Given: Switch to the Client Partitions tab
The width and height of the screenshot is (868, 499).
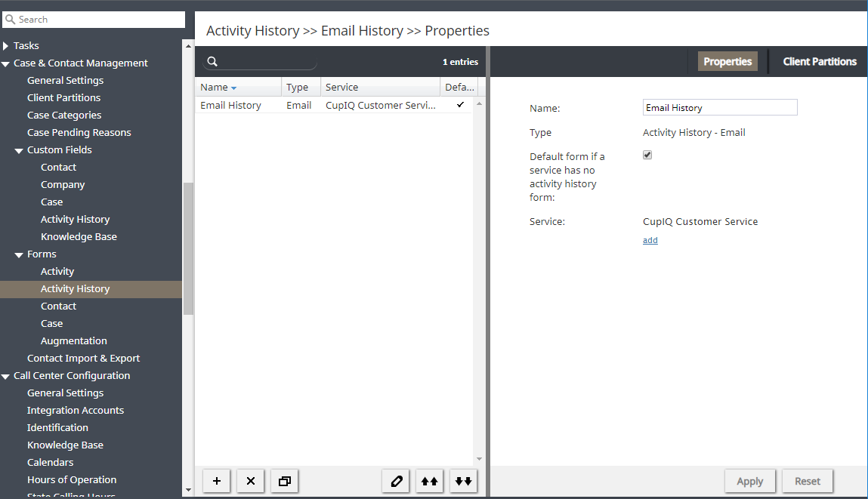Looking at the screenshot, I should (820, 61).
